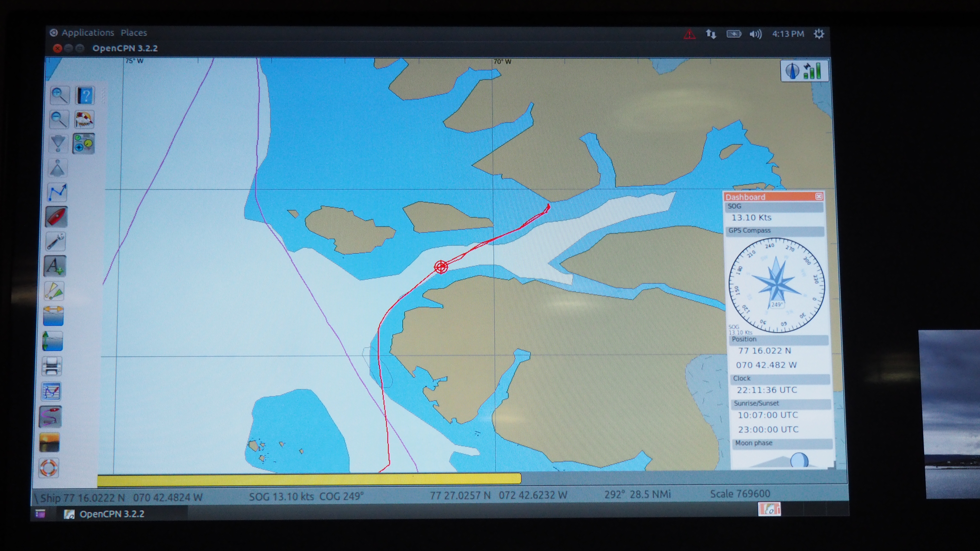Click the OpenCPN 3.2.2 window title
The height and width of the screenshot is (551, 980).
pyautogui.click(x=125, y=48)
